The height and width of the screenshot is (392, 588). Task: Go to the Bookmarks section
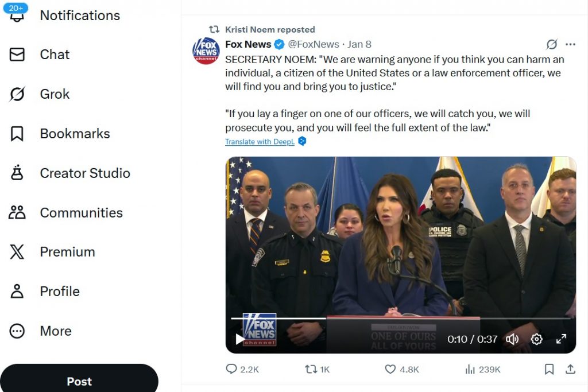[75, 134]
